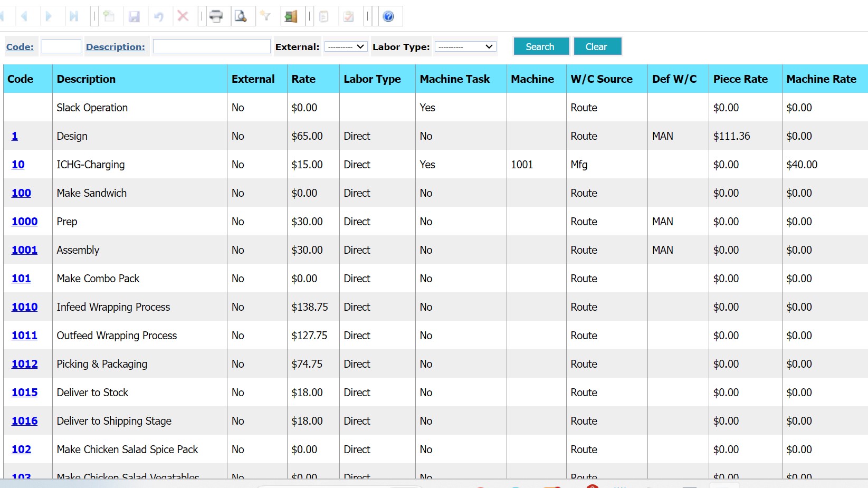This screenshot has height=488, width=868.
Task: Open a new record using the toolbar icon
Action: (109, 16)
